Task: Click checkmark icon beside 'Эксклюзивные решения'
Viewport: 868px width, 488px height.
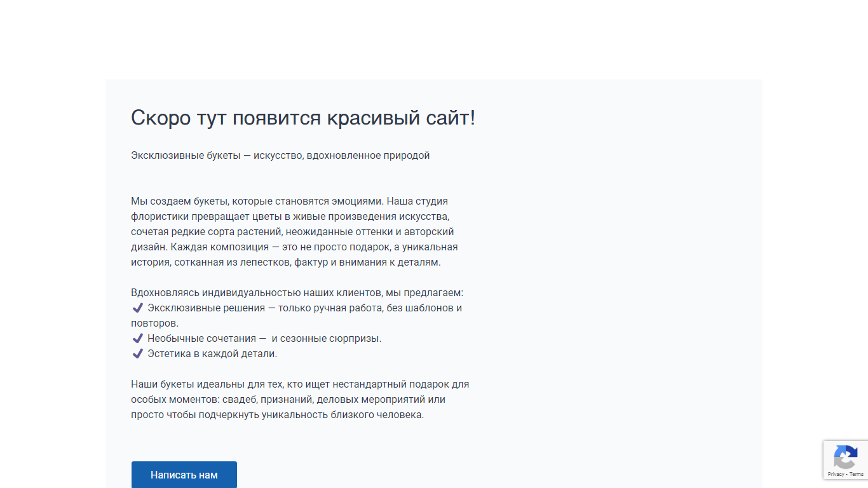Action: click(137, 308)
